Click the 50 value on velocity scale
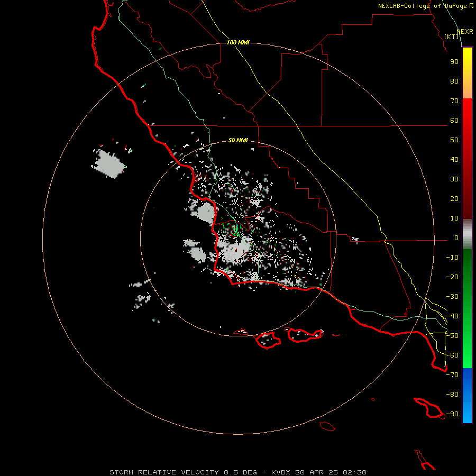Image resolution: width=476 pixels, height=476 pixels. tap(454, 140)
